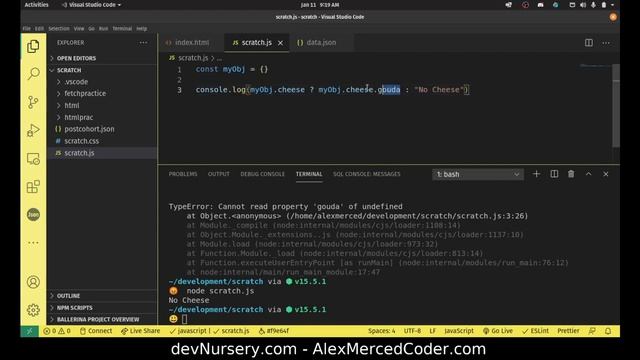Expand the fetchpractice folder
This screenshot has height=360, width=640.
(x=102, y=93)
